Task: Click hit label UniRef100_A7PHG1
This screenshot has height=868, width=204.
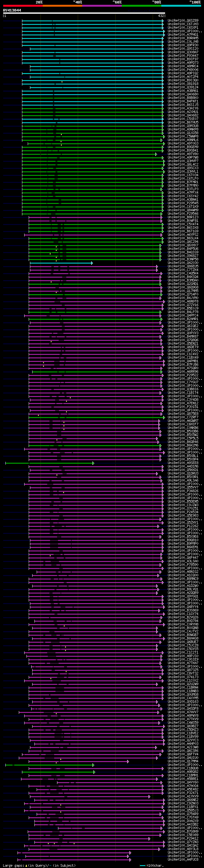Action: coord(183,34)
